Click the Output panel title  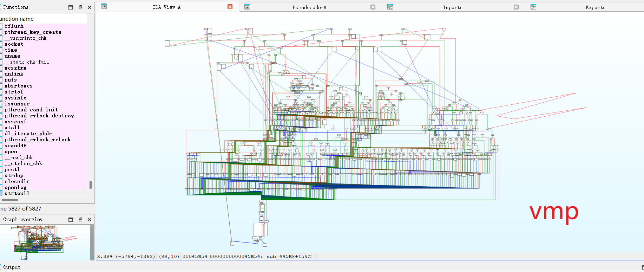click(x=12, y=267)
